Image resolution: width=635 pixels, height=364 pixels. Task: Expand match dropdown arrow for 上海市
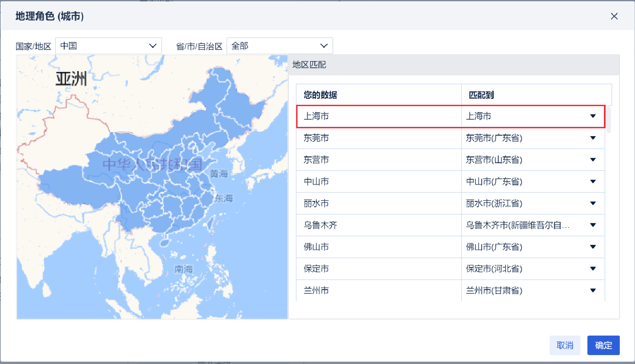(x=593, y=116)
